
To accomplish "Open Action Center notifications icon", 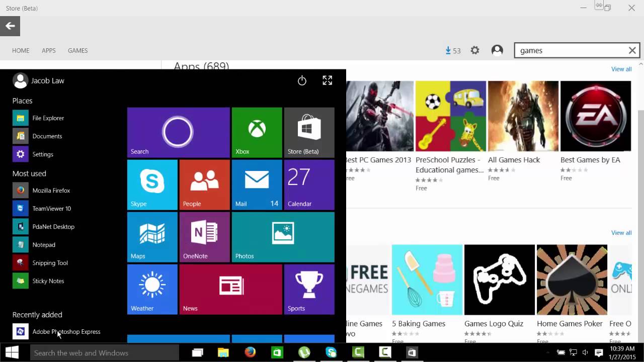I will coord(599,352).
